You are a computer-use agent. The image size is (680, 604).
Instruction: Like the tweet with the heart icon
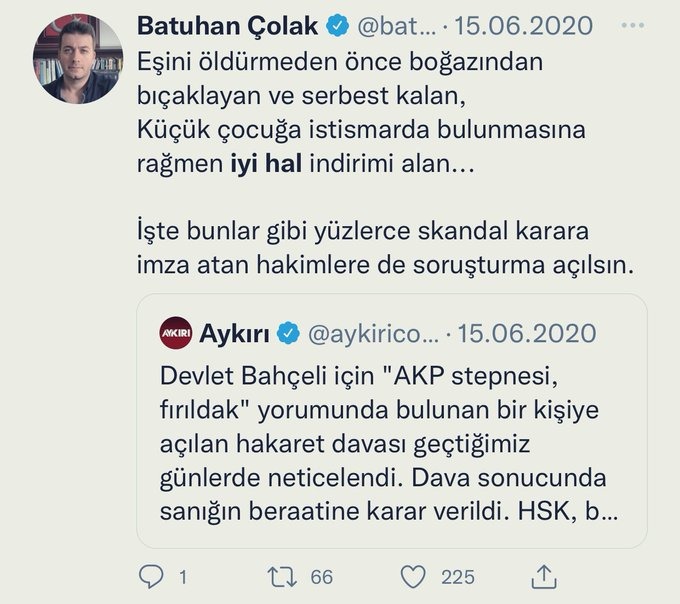(413, 576)
